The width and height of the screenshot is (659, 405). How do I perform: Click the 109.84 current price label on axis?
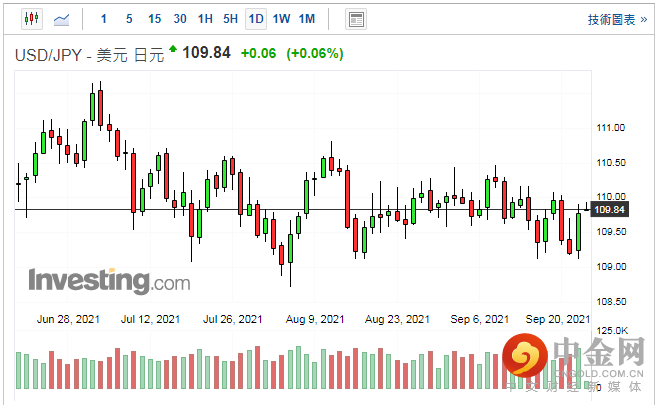[x=609, y=210]
